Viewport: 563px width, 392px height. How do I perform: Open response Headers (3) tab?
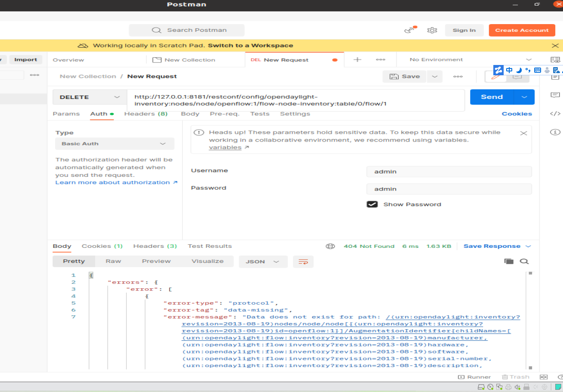[x=155, y=246]
